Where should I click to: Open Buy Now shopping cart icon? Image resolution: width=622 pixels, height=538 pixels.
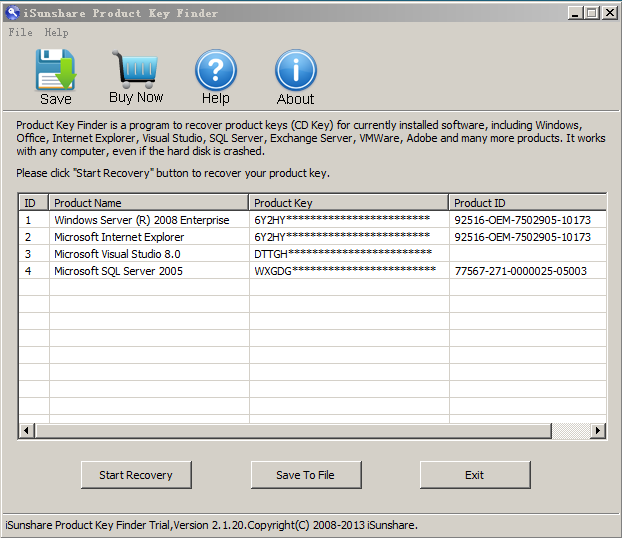(x=135, y=69)
